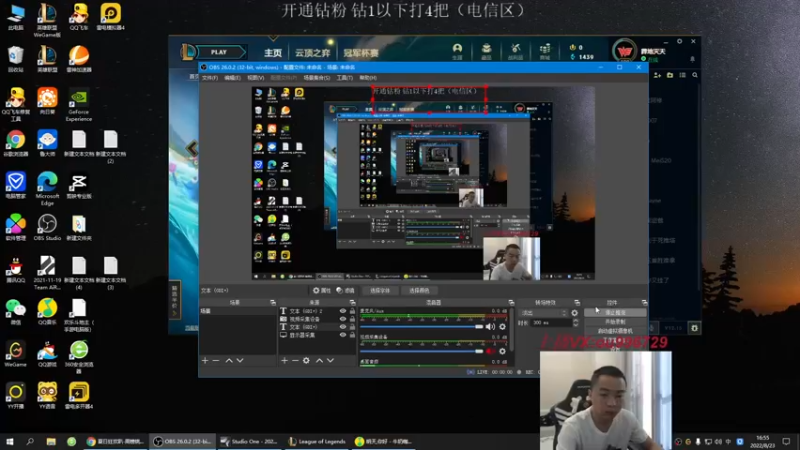Start recording with 开始录制 button

(x=615, y=321)
